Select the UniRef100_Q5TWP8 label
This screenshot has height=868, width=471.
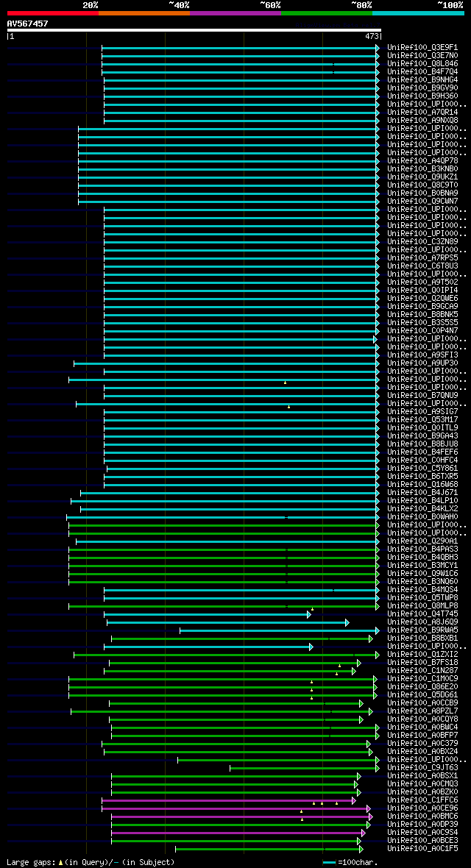[422, 599]
